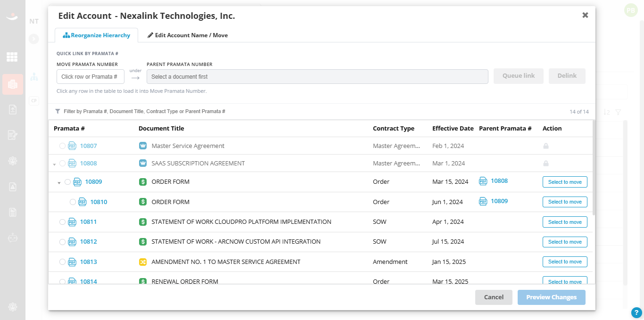
Task: Click dollar icon of 10809 ORDER FORM
Action: pyautogui.click(x=143, y=182)
